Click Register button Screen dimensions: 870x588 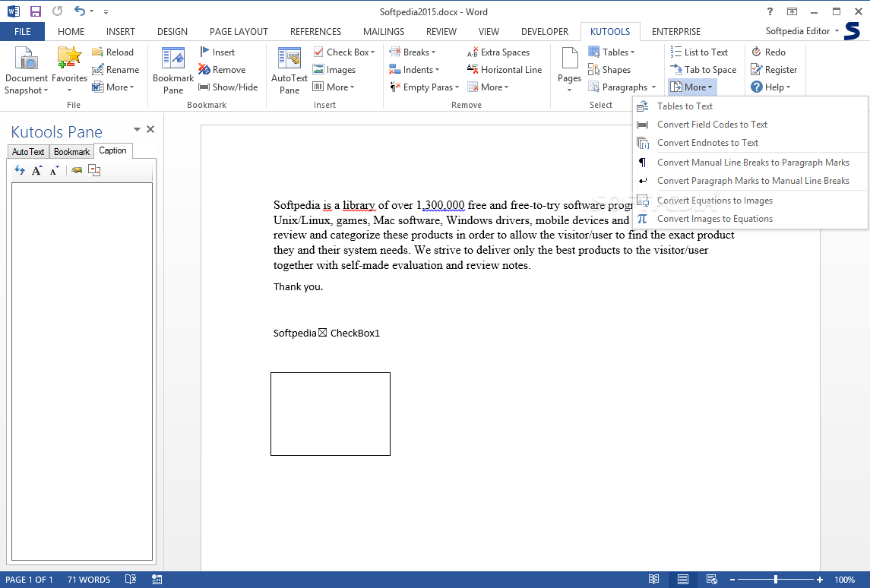774,70
